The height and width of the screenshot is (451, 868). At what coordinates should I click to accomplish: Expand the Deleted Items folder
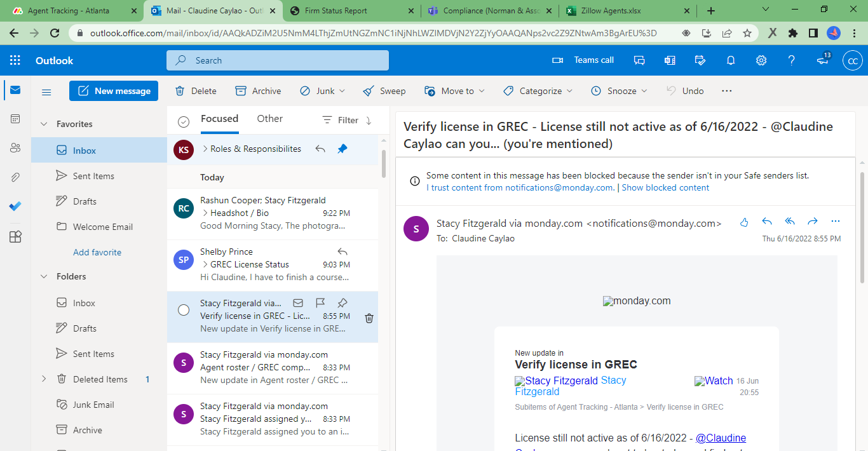tap(44, 379)
